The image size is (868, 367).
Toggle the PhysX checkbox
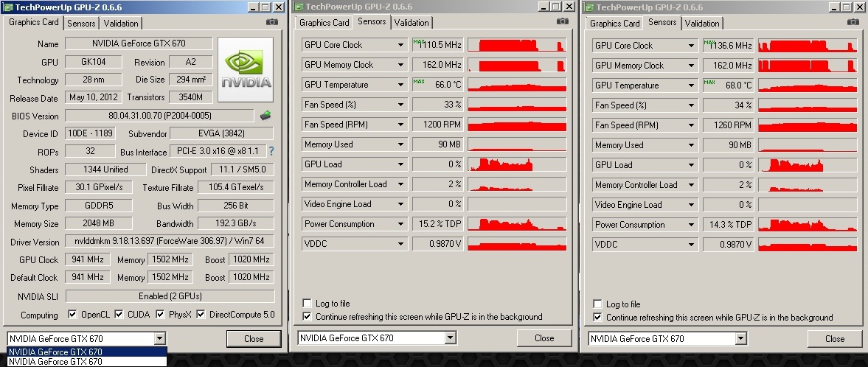click(160, 315)
